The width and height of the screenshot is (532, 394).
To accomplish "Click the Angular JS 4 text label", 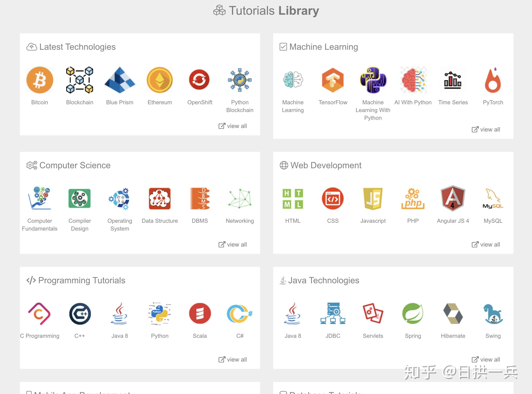I will click(453, 221).
